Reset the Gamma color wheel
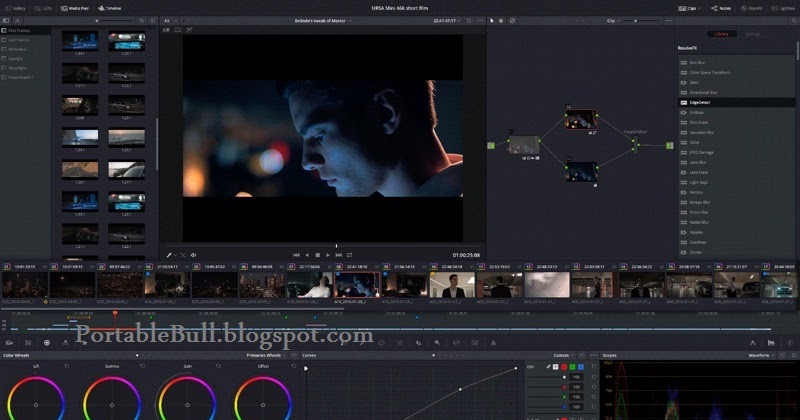Viewport: 800px width, 420px height. (x=142, y=366)
